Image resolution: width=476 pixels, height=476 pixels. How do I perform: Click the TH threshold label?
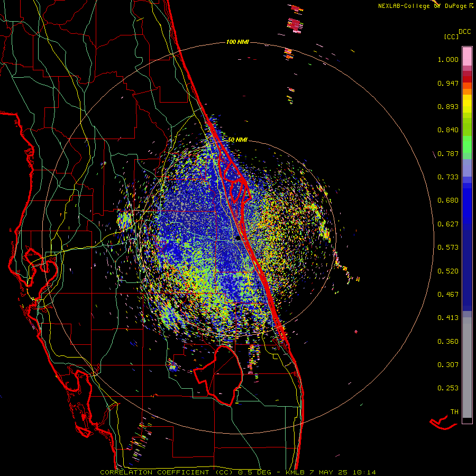(x=454, y=412)
